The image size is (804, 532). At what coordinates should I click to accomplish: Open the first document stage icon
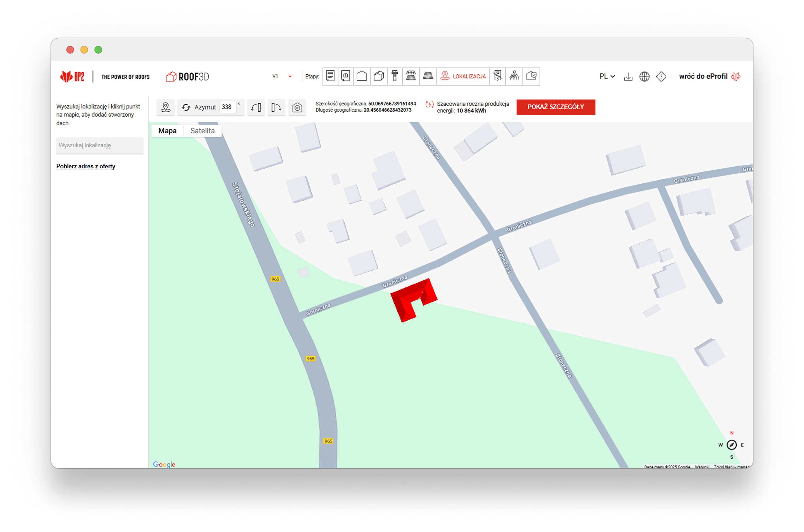tap(330, 76)
